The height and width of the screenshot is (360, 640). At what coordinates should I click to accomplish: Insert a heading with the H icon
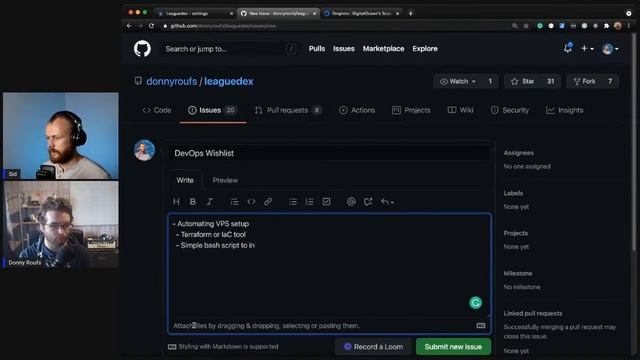pyautogui.click(x=176, y=202)
